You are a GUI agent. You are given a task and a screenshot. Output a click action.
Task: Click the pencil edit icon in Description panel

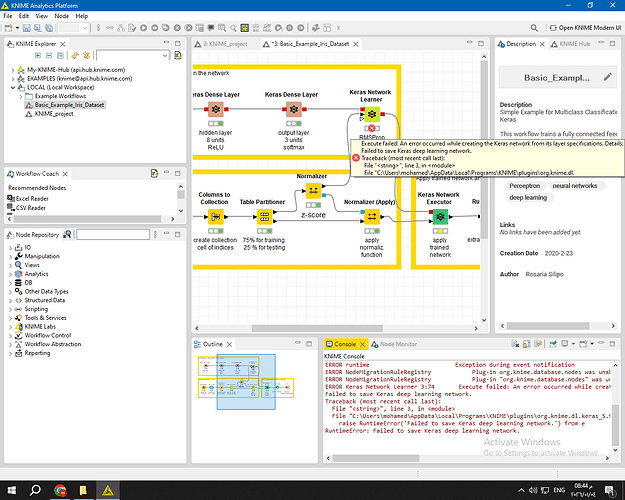[x=607, y=77]
